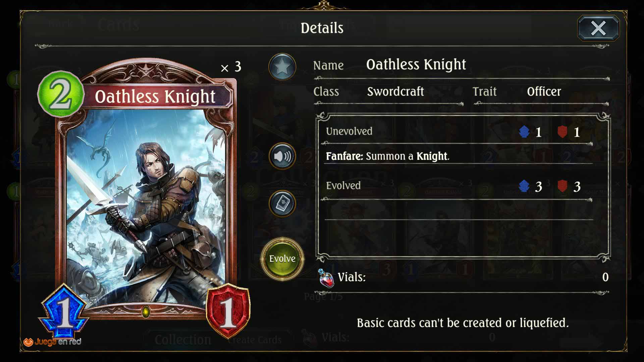Close the Details dialog
644x362 pixels.
click(x=598, y=28)
